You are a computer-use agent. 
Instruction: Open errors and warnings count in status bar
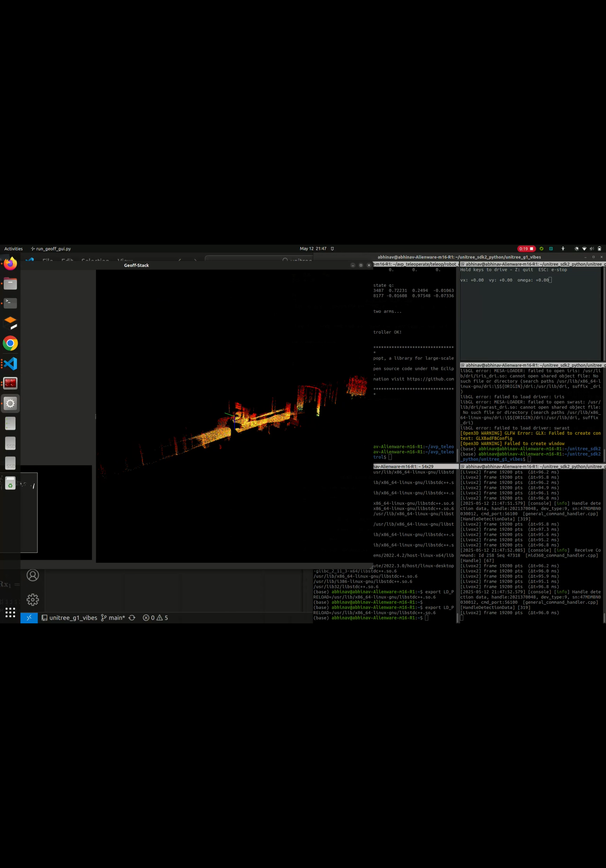[155, 618]
